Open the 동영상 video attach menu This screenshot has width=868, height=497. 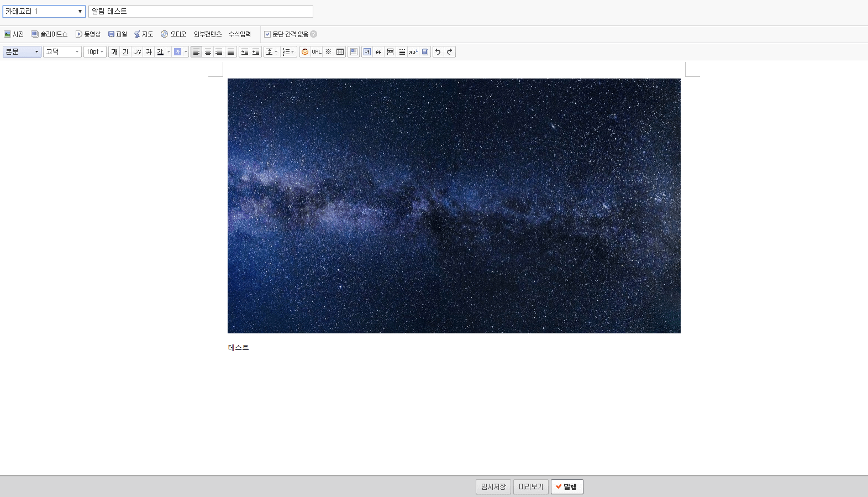click(x=88, y=34)
